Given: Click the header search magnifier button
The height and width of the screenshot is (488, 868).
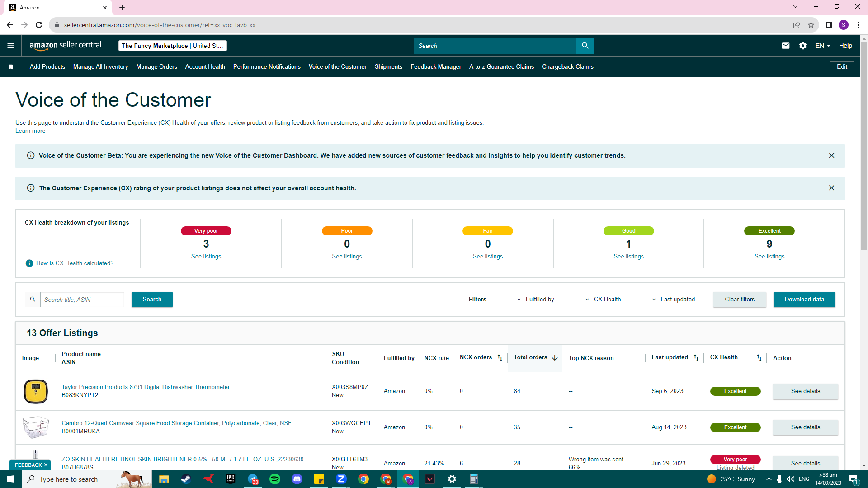Looking at the screenshot, I should 585,46.
